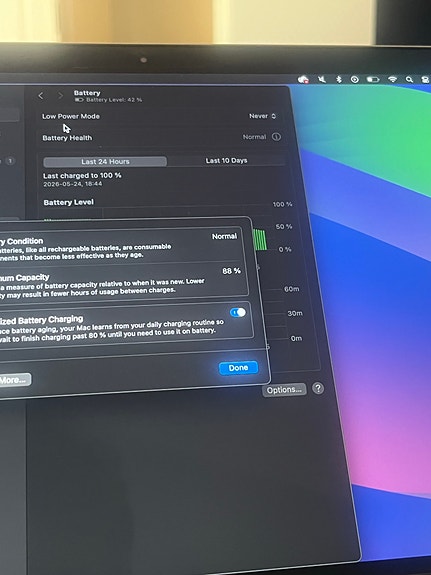Open the Options... button
The width and height of the screenshot is (431, 575).
[284, 390]
